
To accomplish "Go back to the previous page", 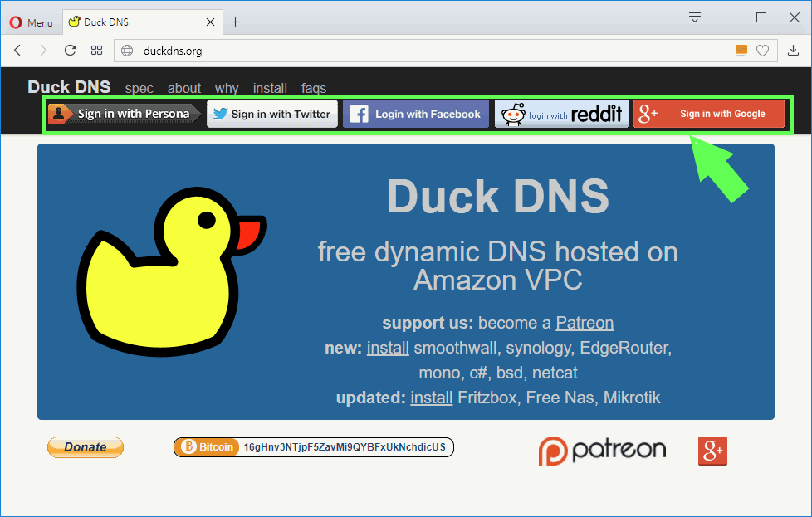I will point(17,50).
